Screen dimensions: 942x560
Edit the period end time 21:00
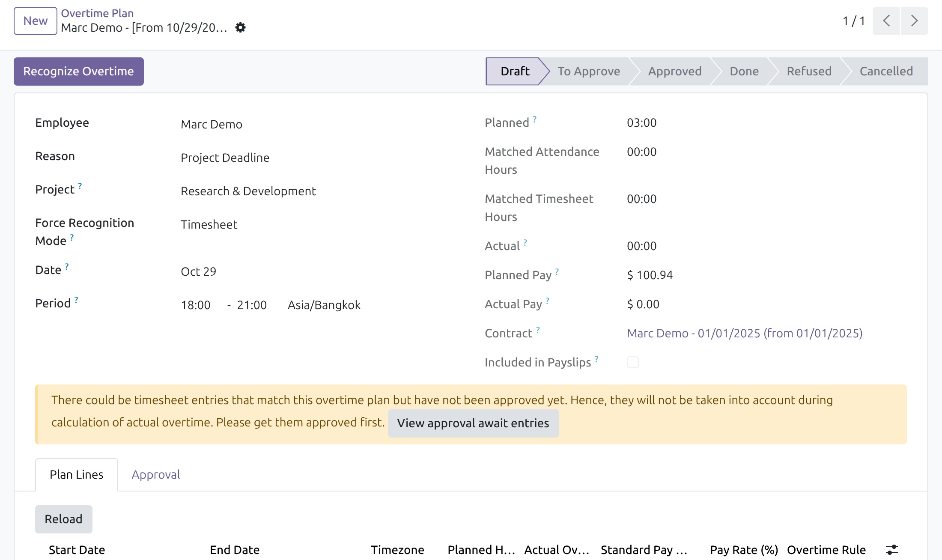(252, 305)
